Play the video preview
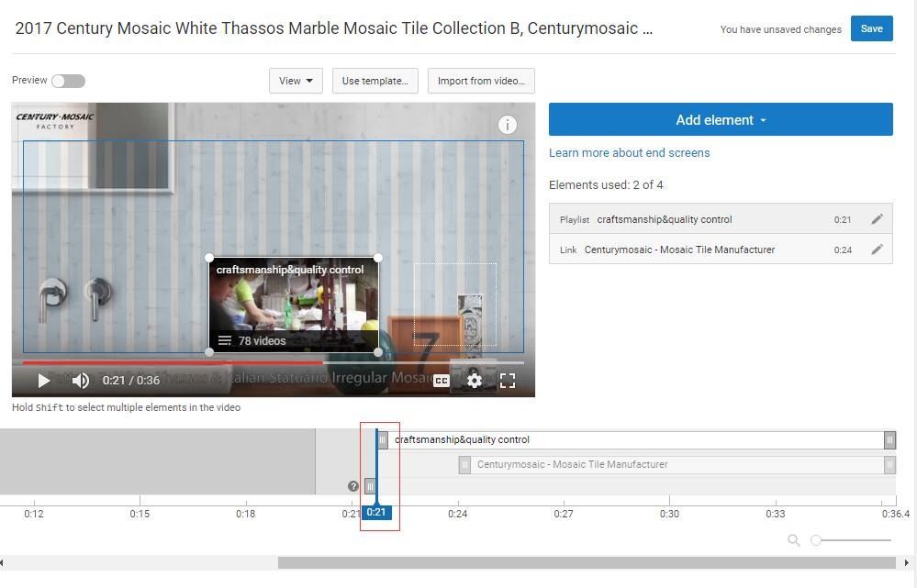The width and height of the screenshot is (917, 588). point(43,381)
